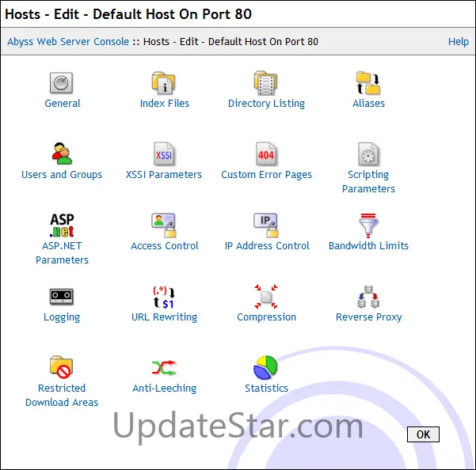Open the Statistics pie chart icon
This screenshot has height=470, width=476.
point(266,367)
